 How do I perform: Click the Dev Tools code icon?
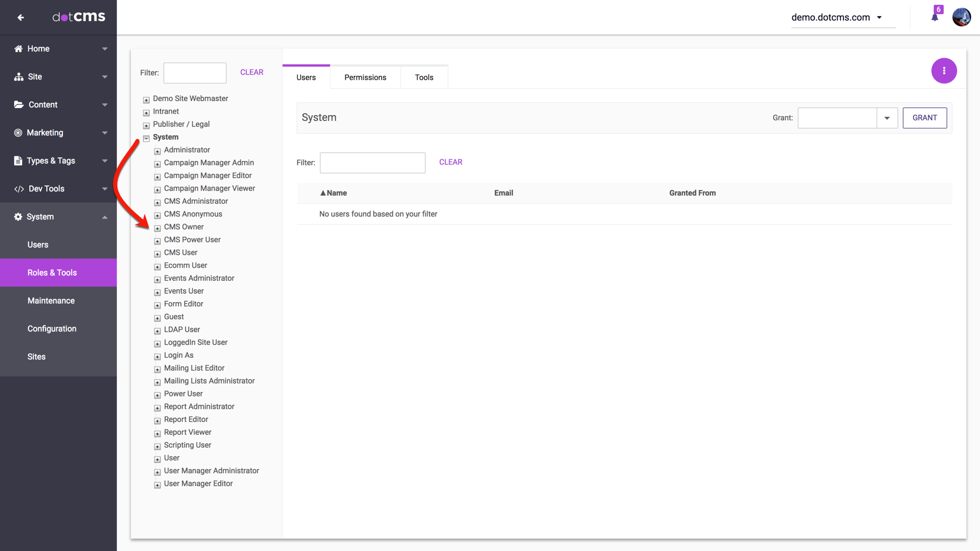19,189
